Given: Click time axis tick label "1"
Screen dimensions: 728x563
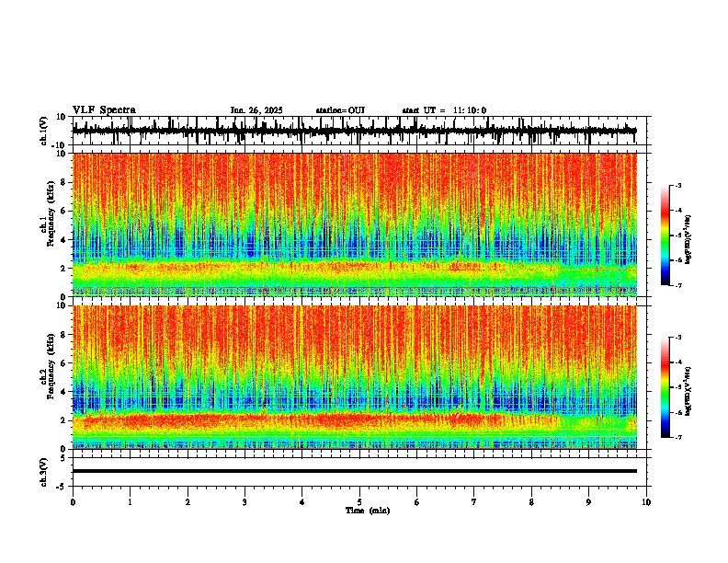Looking at the screenshot, I should click(x=130, y=502).
